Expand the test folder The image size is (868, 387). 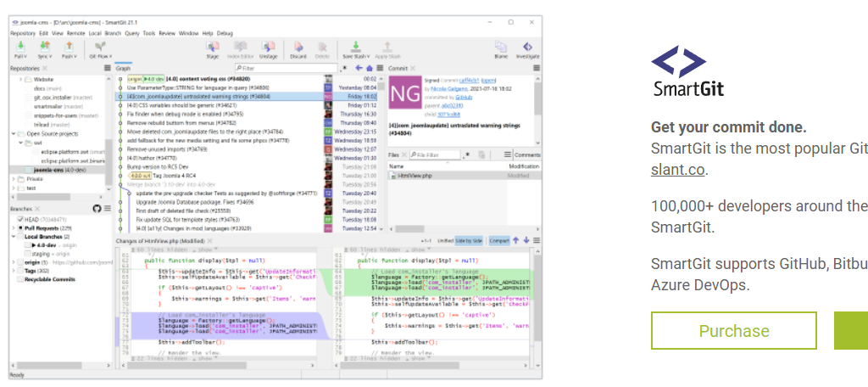[x=14, y=188]
